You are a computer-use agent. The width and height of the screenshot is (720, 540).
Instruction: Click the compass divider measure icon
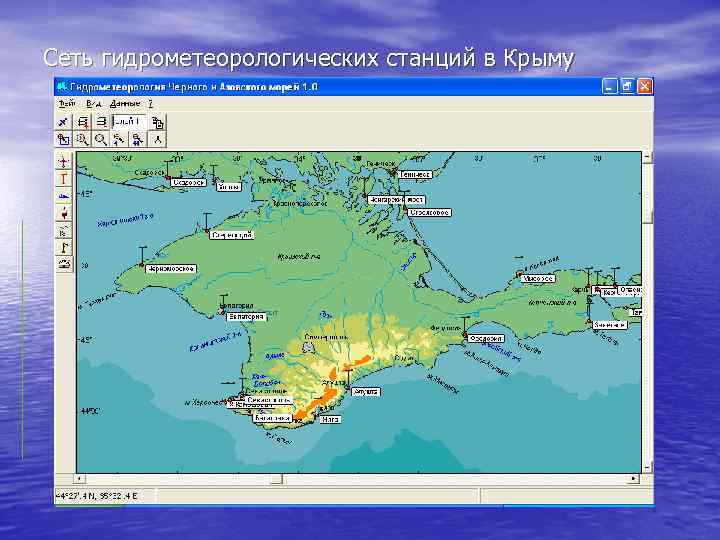coord(158,139)
